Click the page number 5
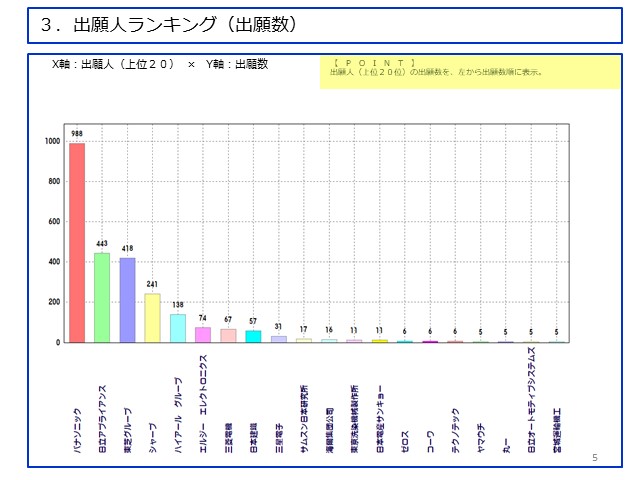Viewport: 640px width, 480px height. click(x=595, y=458)
